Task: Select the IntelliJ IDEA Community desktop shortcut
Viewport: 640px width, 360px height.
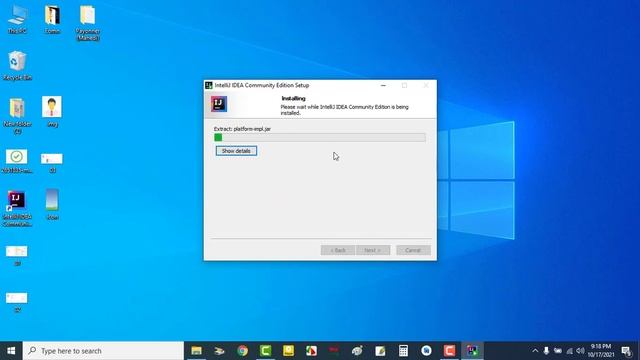Action: click(17, 209)
